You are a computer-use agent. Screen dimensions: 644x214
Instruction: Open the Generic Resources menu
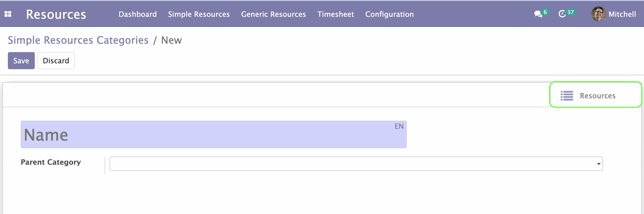click(273, 14)
